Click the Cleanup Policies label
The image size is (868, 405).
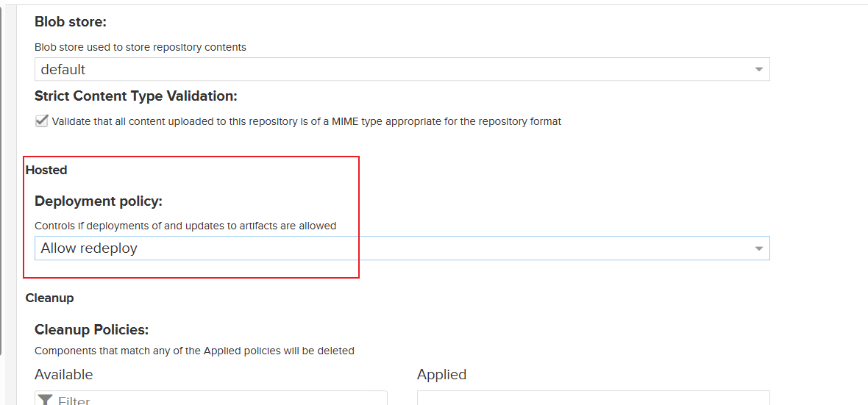92,329
